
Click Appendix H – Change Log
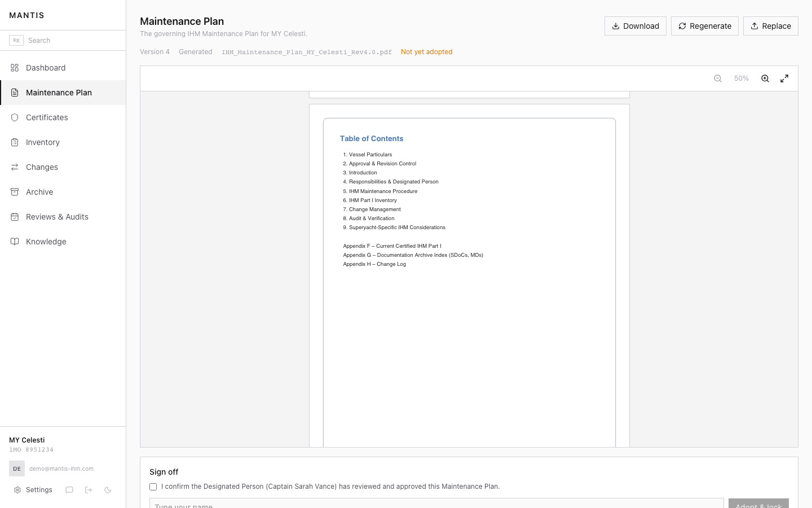(374, 264)
